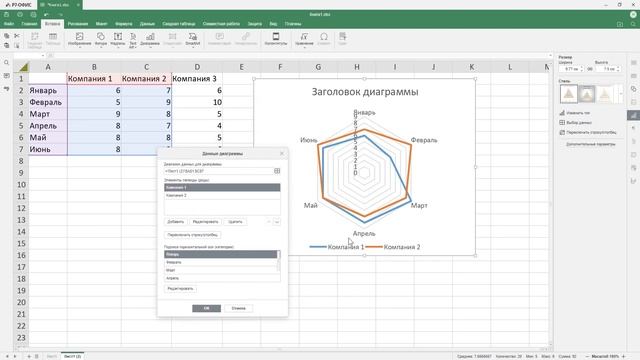Select the second chart style thumbnail

coord(587,94)
